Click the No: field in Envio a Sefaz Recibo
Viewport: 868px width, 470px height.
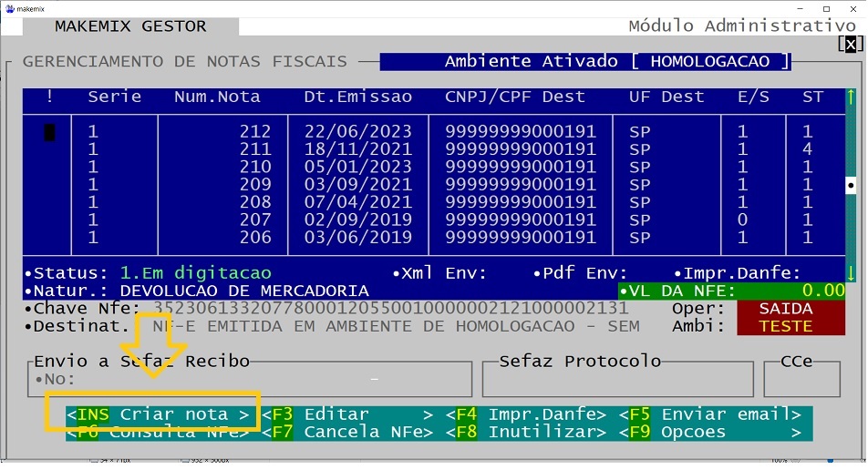249,379
